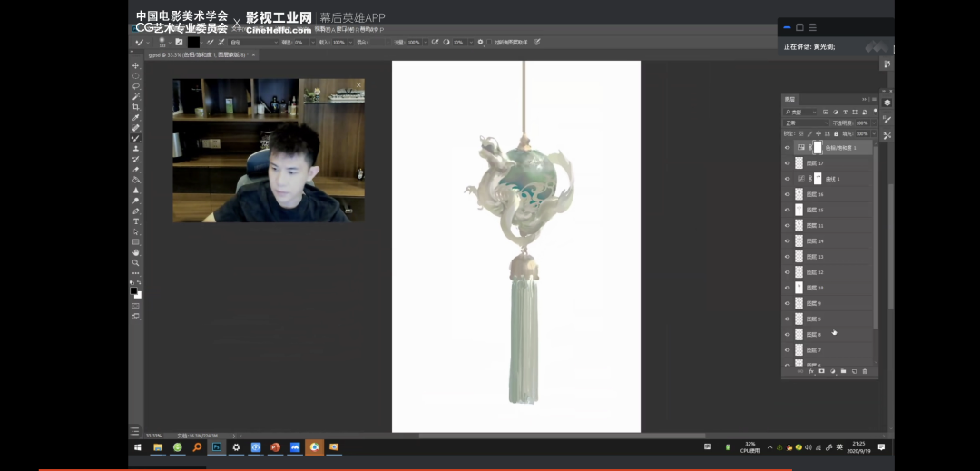
Task: Pick the Zoom tool in toolbar
Action: [x=136, y=262]
